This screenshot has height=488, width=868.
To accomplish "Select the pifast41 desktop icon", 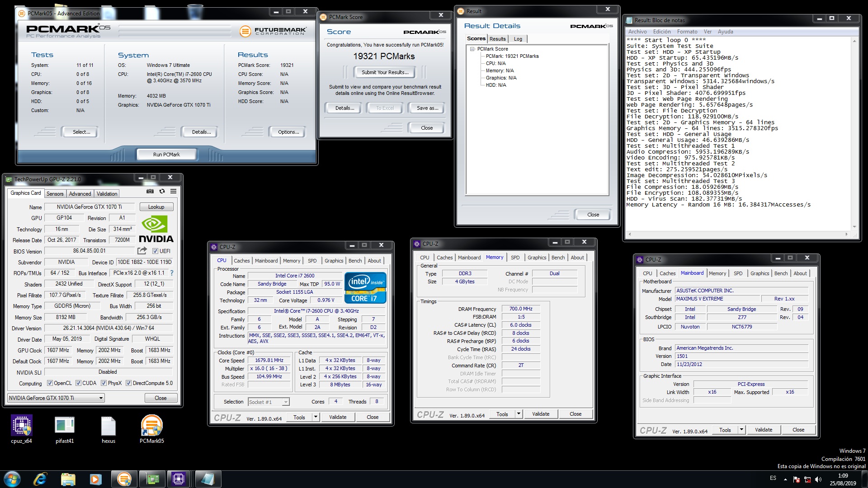I will click(65, 429).
